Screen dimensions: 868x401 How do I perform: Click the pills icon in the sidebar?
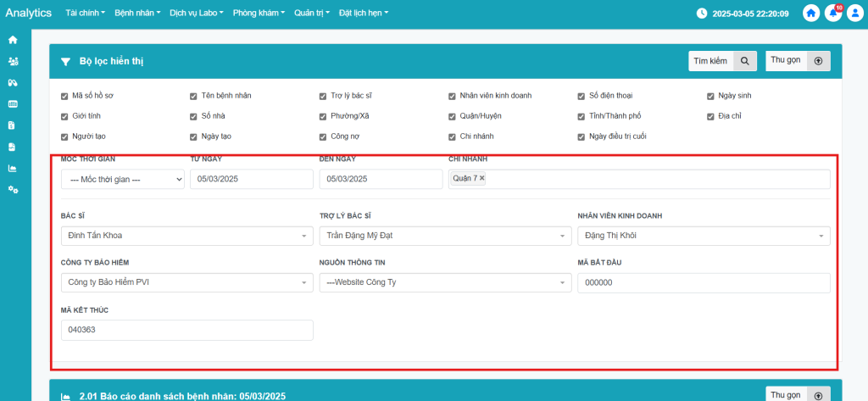[13, 82]
